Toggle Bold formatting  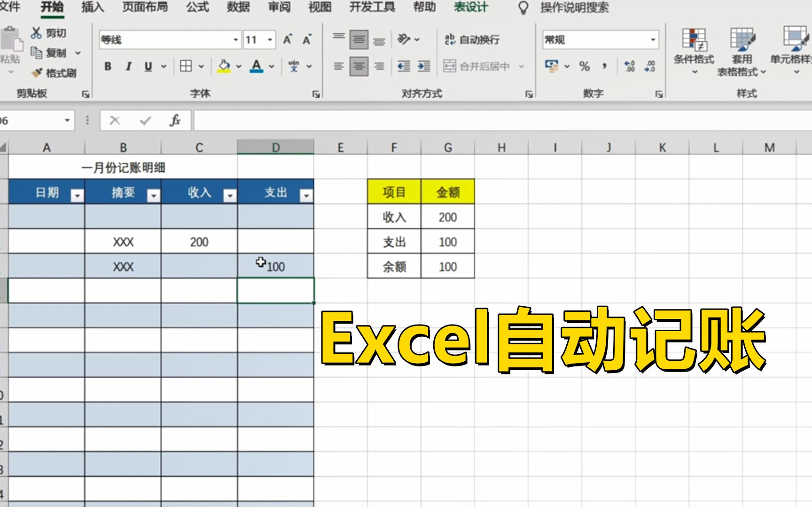click(x=108, y=66)
